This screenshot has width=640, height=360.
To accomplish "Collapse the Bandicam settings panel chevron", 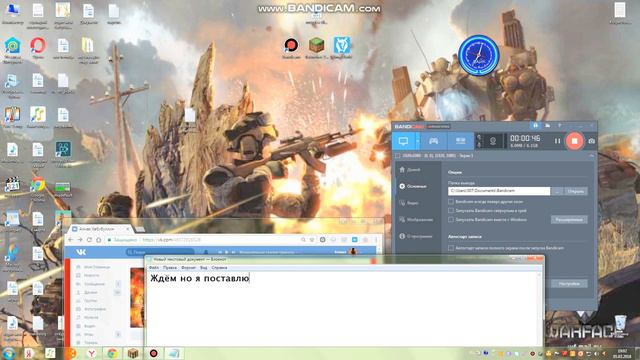I will point(591,156).
